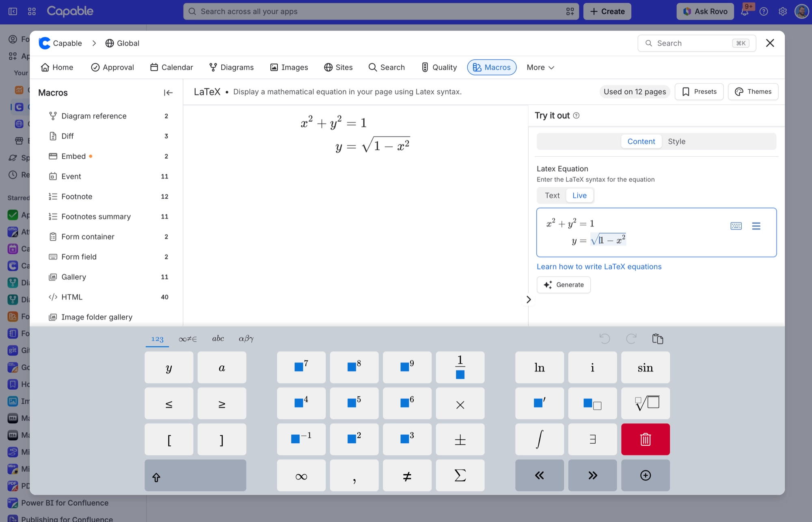This screenshot has height=522, width=812.
Task: Switch keyboard to symbols ∞≠∈ layout
Action: (188, 339)
